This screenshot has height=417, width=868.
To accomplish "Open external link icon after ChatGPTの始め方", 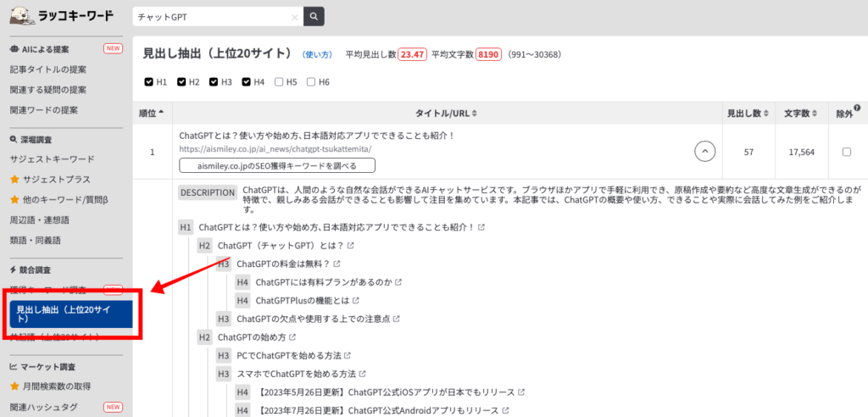I will [x=292, y=336].
